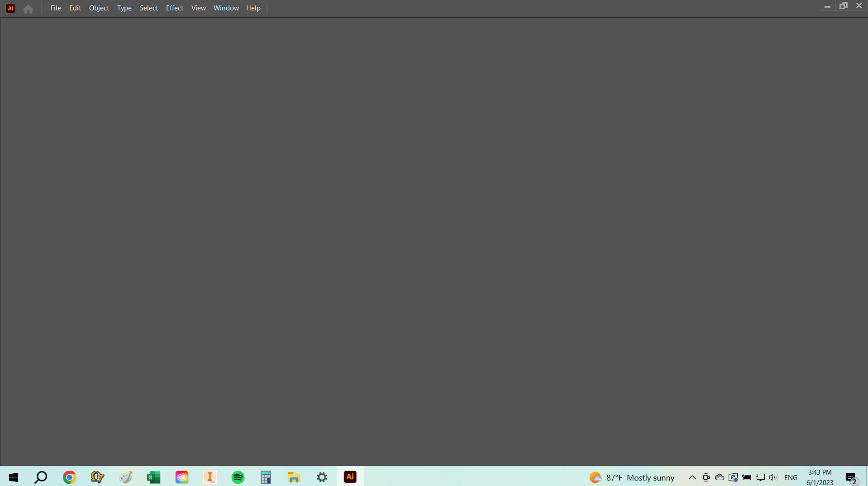The width and height of the screenshot is (868, 486).
Task: Click the Illustrator logo icon
Action: 10,8
